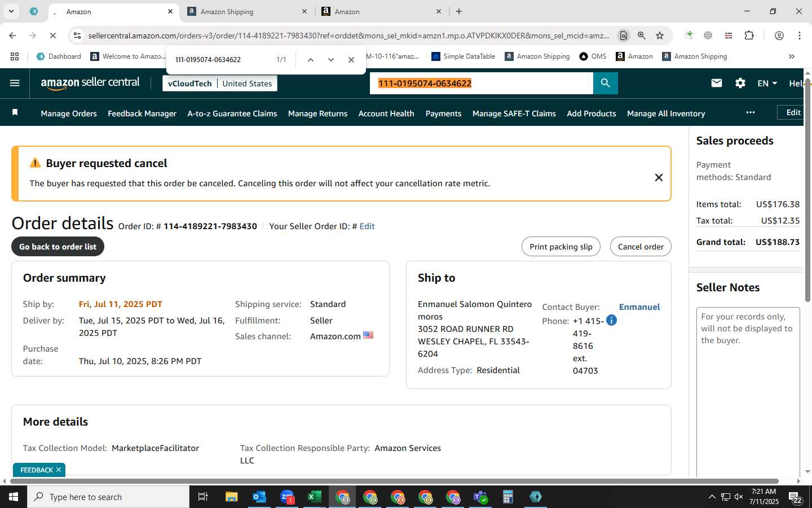Open Excel from the taskbar
The height and width of the screenshot is (508, 812).
click(x=314, y=497)
